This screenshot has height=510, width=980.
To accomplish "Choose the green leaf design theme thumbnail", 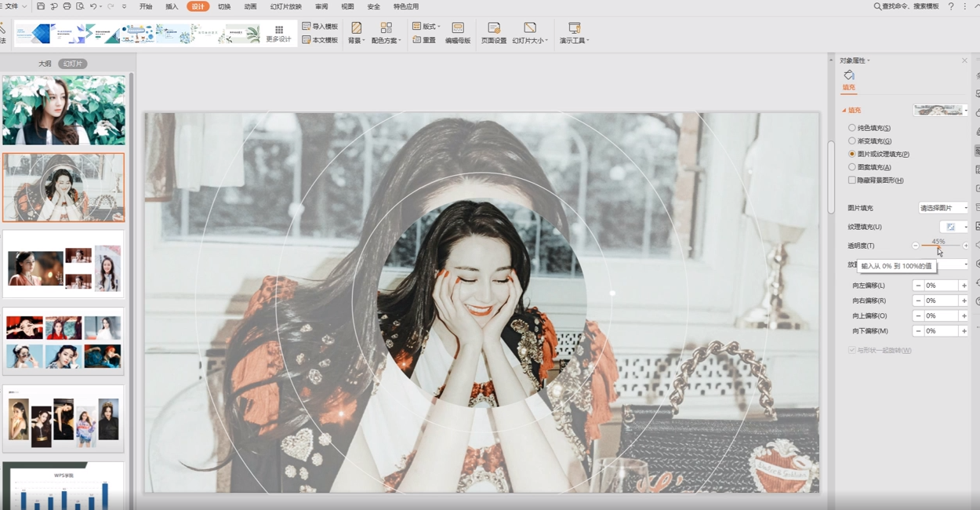I will pyautogui.click(x=242, y=34).
